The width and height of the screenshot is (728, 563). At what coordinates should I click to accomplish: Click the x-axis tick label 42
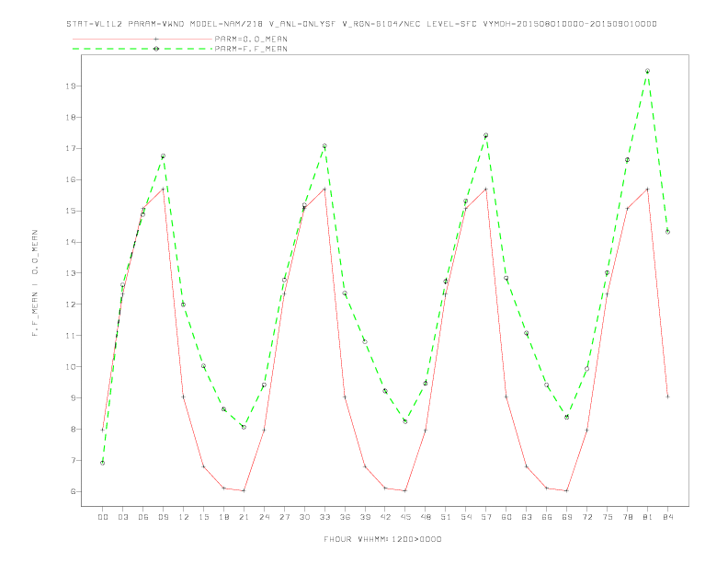(x=385, y=517)
